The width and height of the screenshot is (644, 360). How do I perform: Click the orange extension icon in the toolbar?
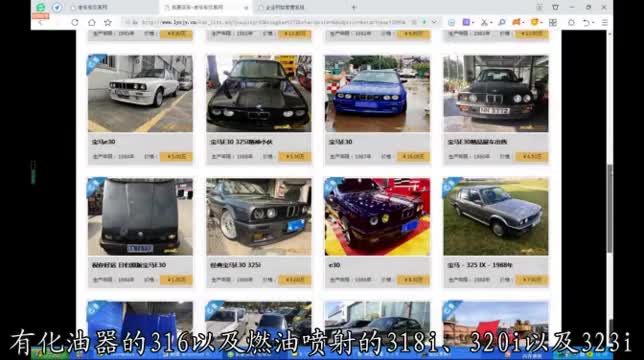516,22
